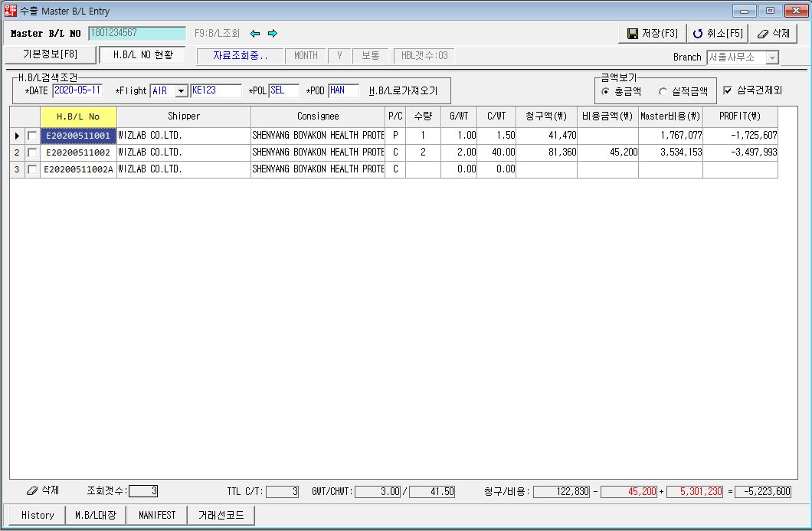The width and height of the screenshot is (812, 531).
Task: Close the Master B/L Entry window
Action: pyautogui.click(x=796, y=11)
